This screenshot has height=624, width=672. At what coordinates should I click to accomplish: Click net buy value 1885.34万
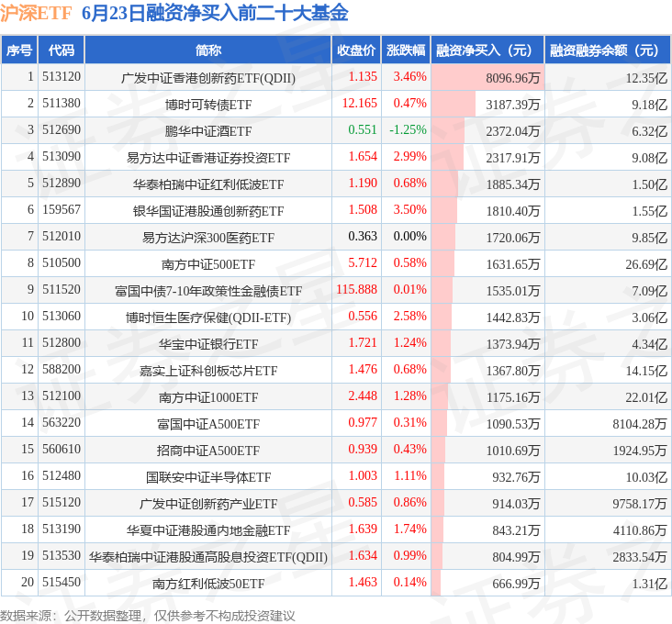(x=512, y=184)
